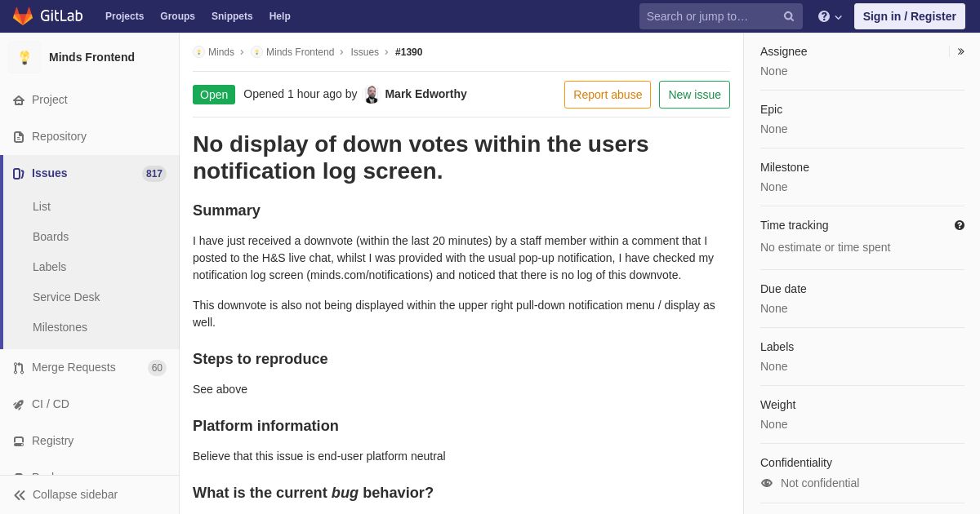Open Merge Requests sidebar item
This screenshot has height=514, width=980.
coord(90,367)
